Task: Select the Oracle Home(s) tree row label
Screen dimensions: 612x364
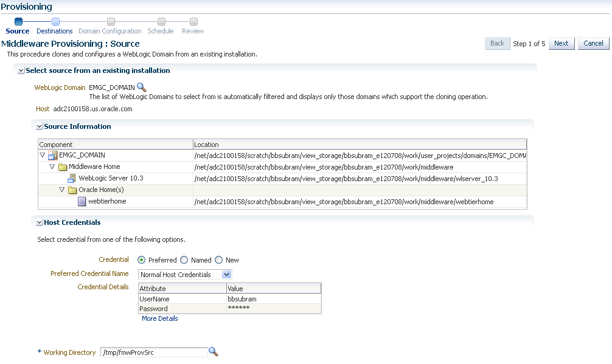Action: (x=101, y=190)
